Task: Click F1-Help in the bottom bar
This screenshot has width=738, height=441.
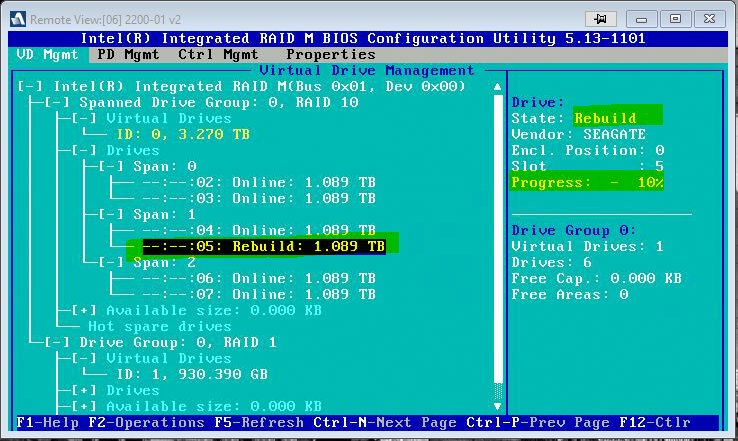Action: pyautogui.click(x=47, y=423)
